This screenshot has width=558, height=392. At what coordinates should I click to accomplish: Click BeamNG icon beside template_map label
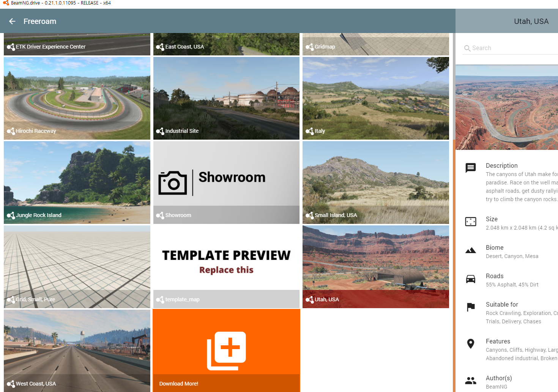(x=160, y=300)
